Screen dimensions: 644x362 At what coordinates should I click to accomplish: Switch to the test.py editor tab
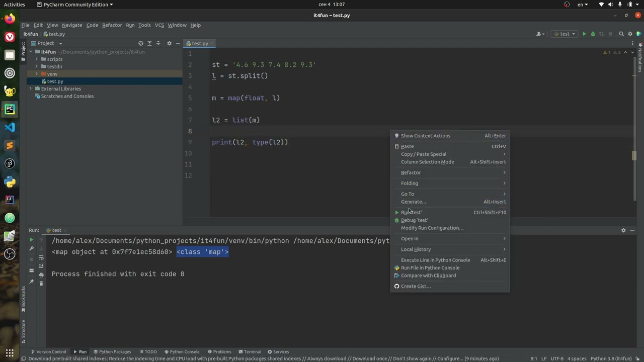tap(200, 43)
